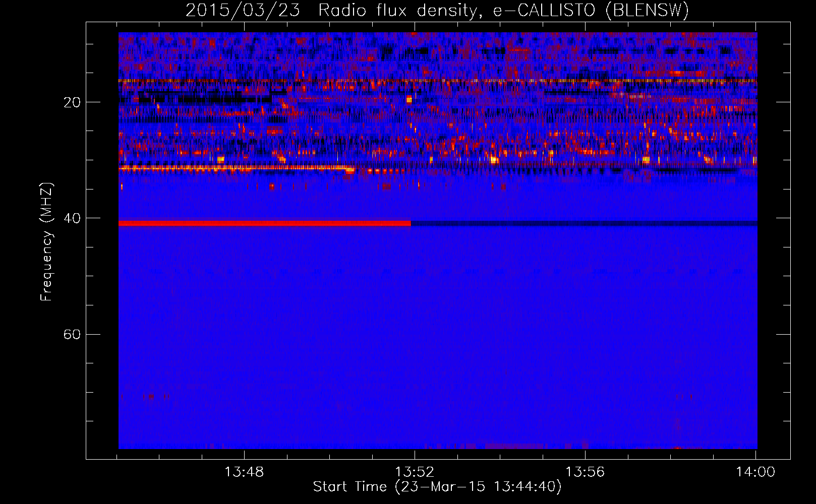
Task: Click the 13:56 time tick label
Action: pos(585,472)
